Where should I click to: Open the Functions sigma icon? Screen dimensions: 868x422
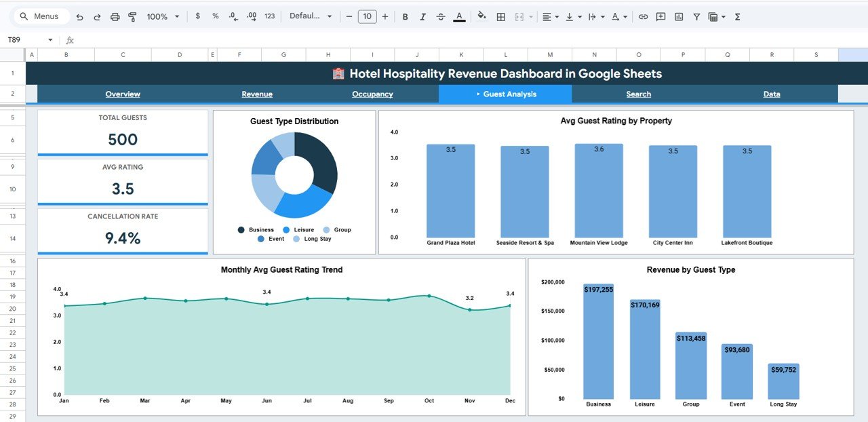[737, 16]
